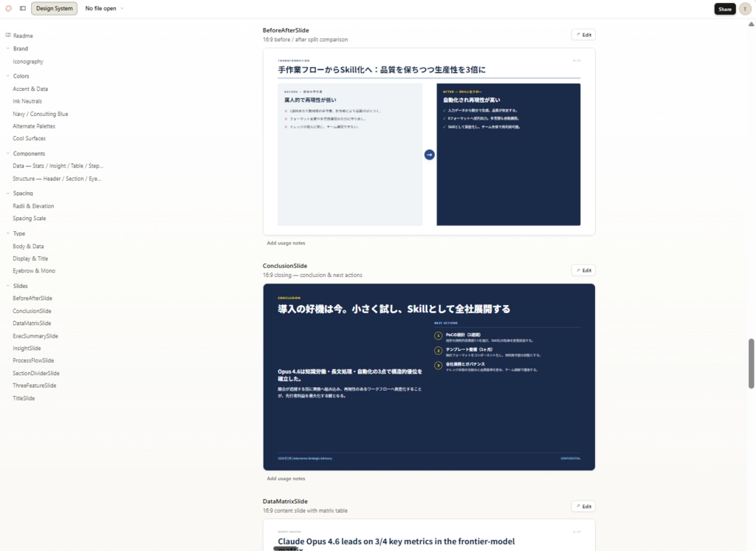The image size is (756, 551).
Task: Go to ConclusionSlide in sidebar
Action: click(32, 311)
